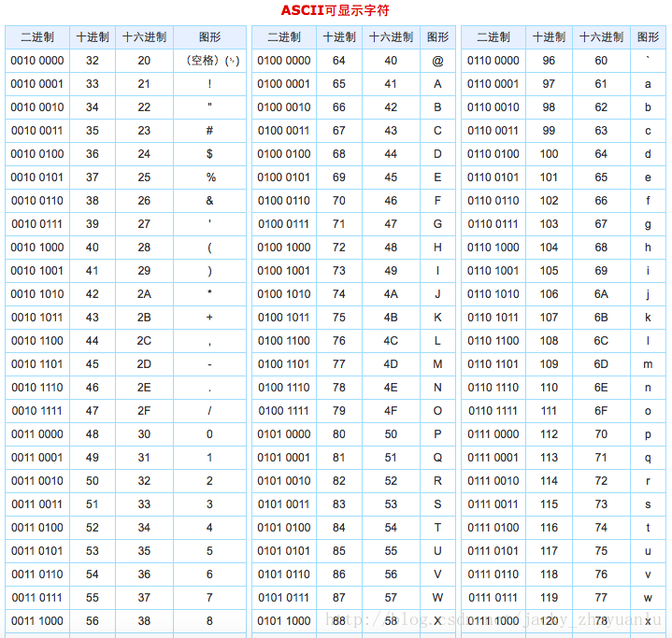This screenshot has width=672, height=638.
Task: Click decimal value '115'
Action: pyautogui.click(x=549, y=503)
